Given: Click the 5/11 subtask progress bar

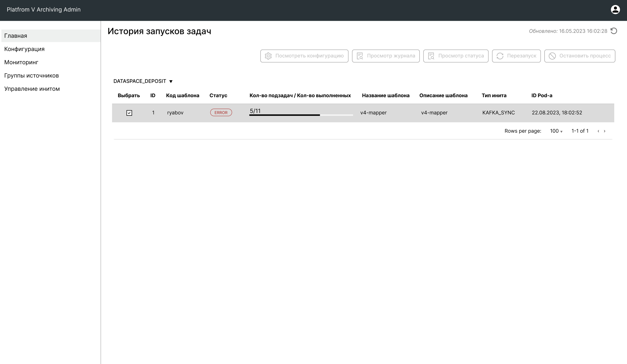Looking at the screenshot, I should [x=301, y=115].
